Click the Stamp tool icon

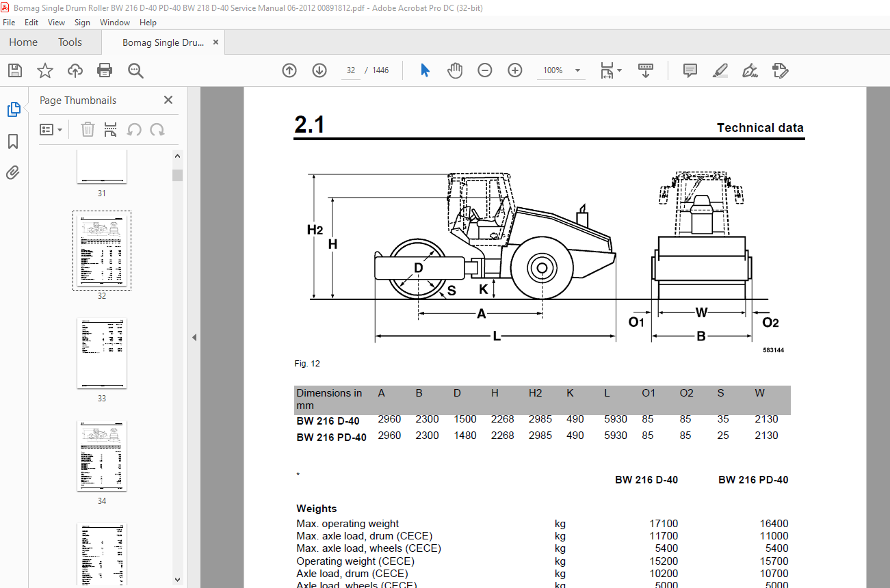[781, 70]
